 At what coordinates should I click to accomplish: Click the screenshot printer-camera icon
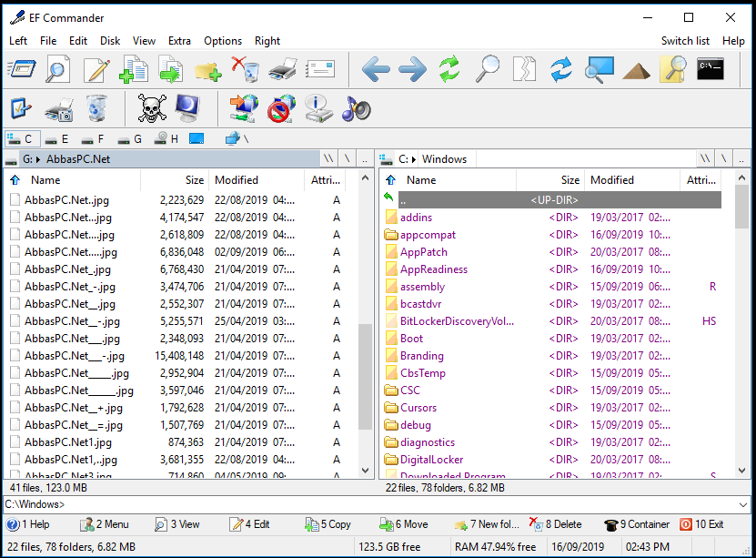(x=59, y=109)
